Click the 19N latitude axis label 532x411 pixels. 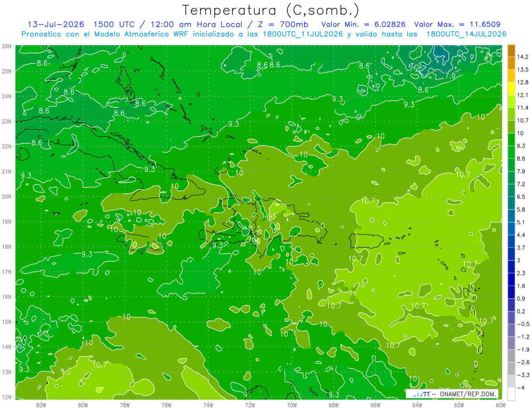7,222
